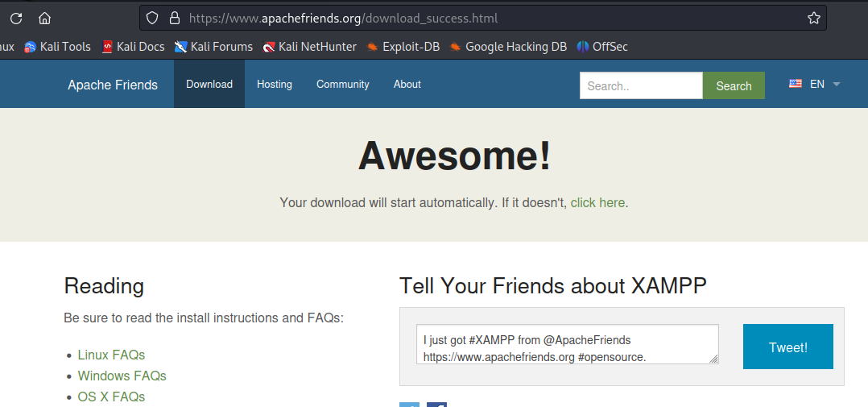Open the Windows FAQs link

coord(122,376)
